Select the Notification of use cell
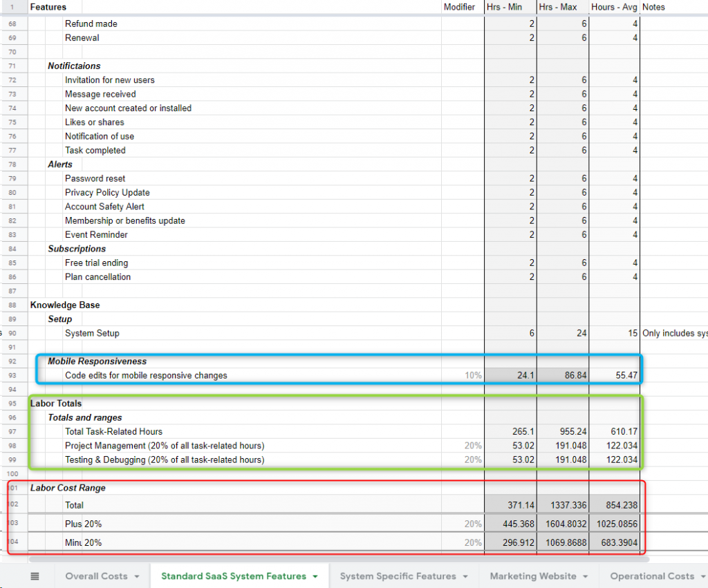This screenshot has width=708, height=588. coord(100,136)
